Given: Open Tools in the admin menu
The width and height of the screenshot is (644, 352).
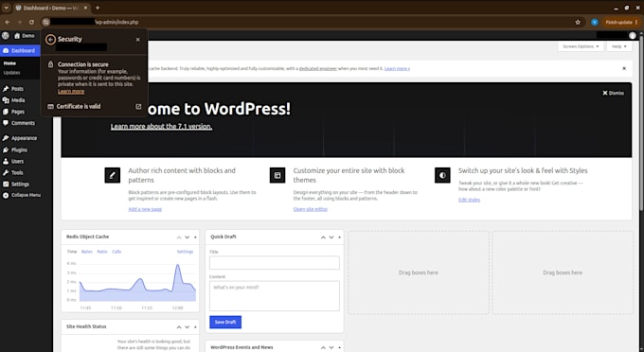Looking at the screenshot, I should (17, 173).
